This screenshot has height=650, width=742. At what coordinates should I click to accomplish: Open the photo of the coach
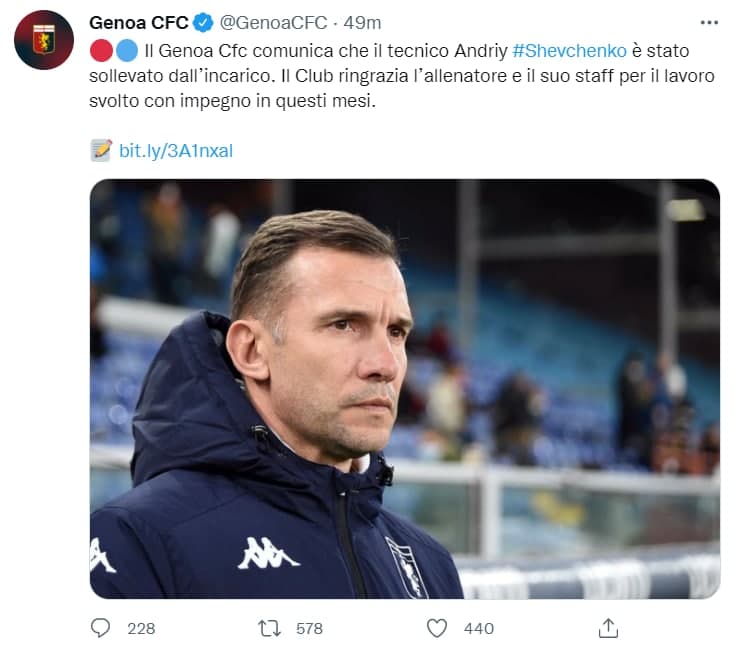[404, 388]
